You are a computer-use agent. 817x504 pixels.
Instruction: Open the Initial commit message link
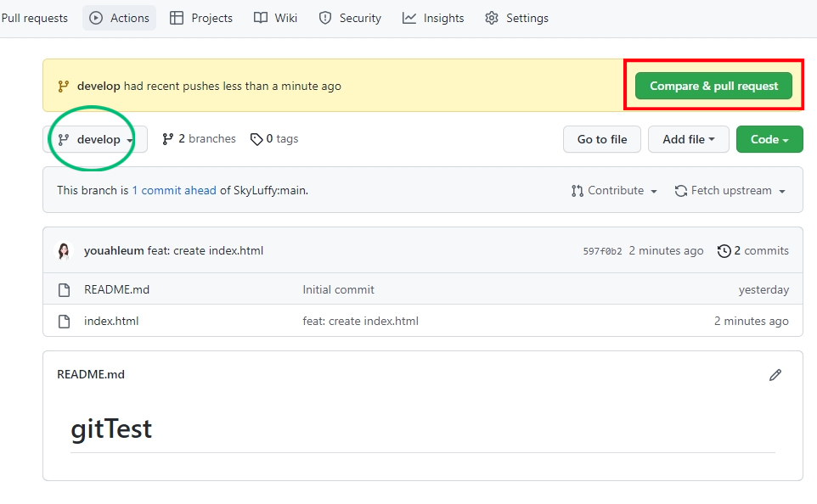coord(338,290)
